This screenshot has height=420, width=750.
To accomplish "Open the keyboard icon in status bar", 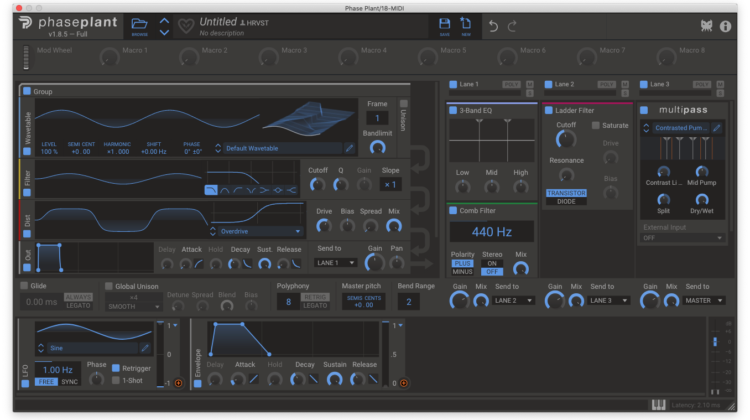I will 659,405.
